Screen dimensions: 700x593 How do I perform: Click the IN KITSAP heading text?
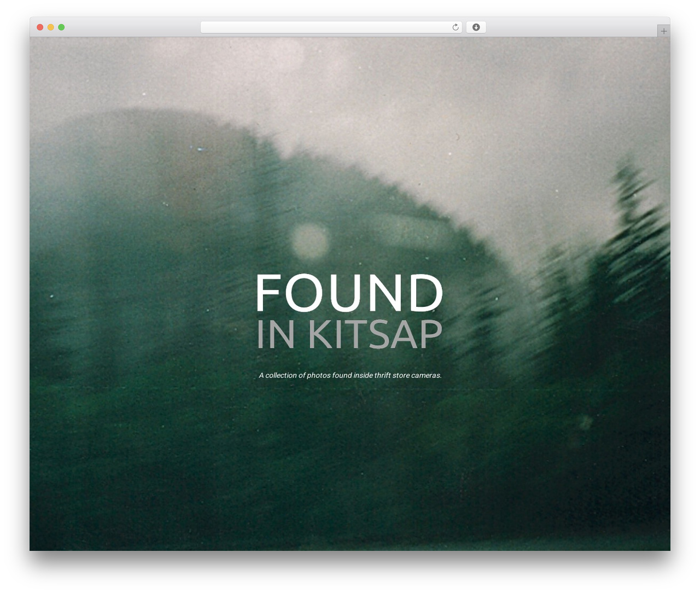[349, 334]
